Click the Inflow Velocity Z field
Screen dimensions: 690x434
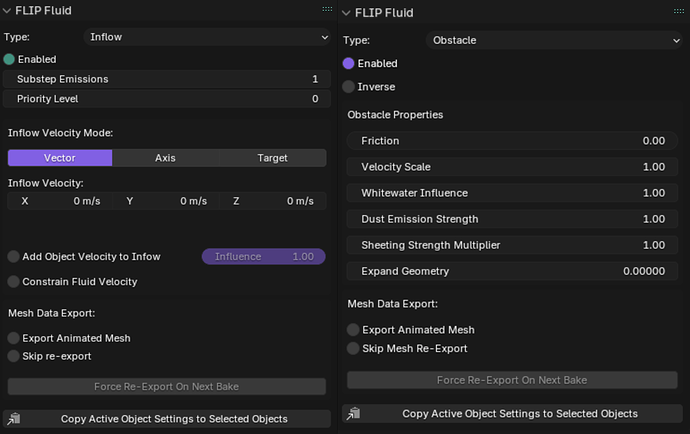coord(273,201)
